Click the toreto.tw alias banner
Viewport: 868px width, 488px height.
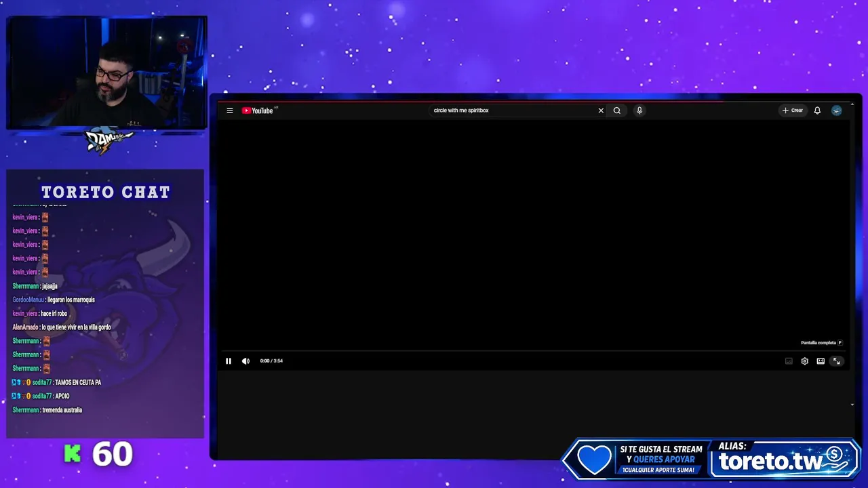click(785, 459)
